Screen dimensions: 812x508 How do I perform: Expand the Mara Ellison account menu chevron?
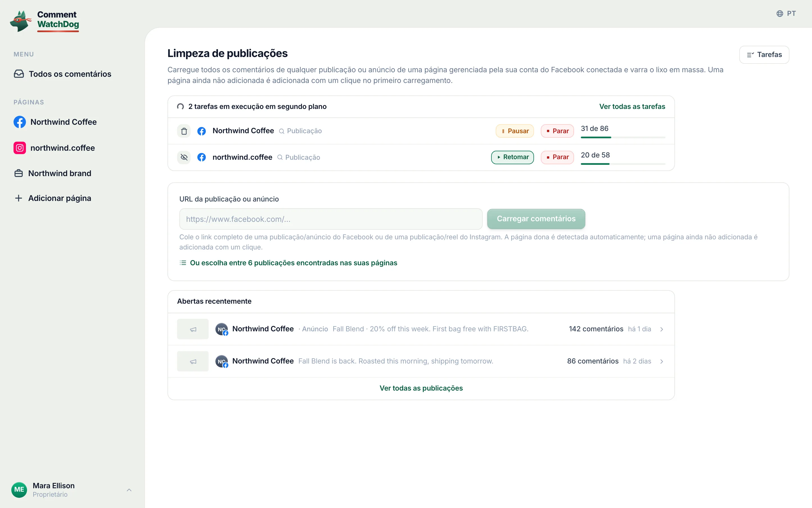[129, 490]
